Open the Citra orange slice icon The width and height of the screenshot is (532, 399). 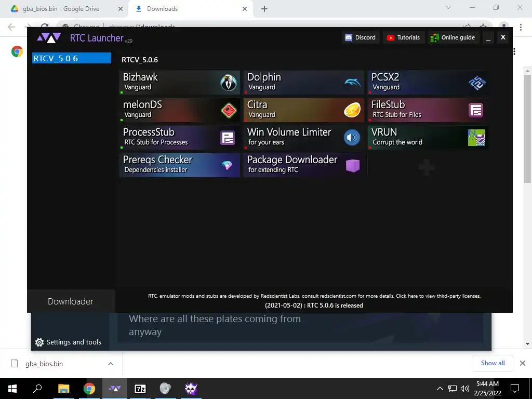click(x=352, y=110)
